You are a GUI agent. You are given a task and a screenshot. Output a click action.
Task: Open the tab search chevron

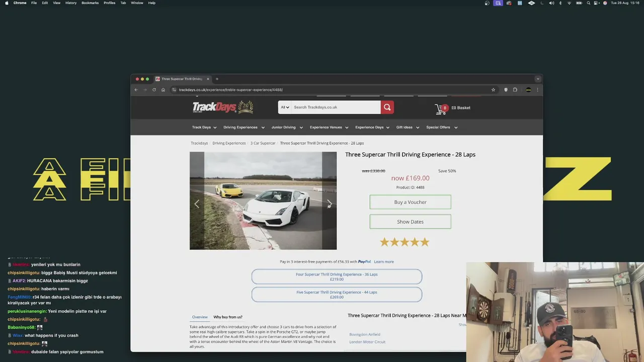[537, 79]
